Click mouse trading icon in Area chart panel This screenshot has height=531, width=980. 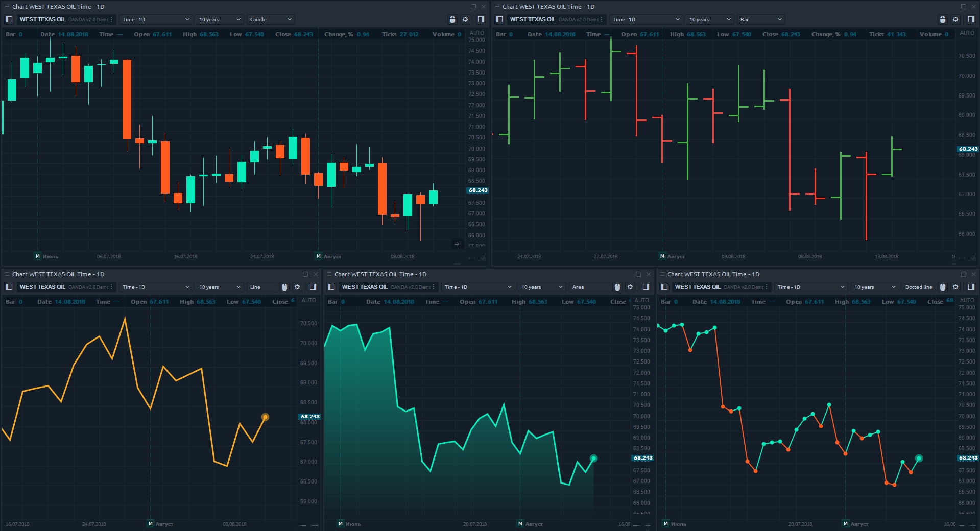tap(617, 287)
